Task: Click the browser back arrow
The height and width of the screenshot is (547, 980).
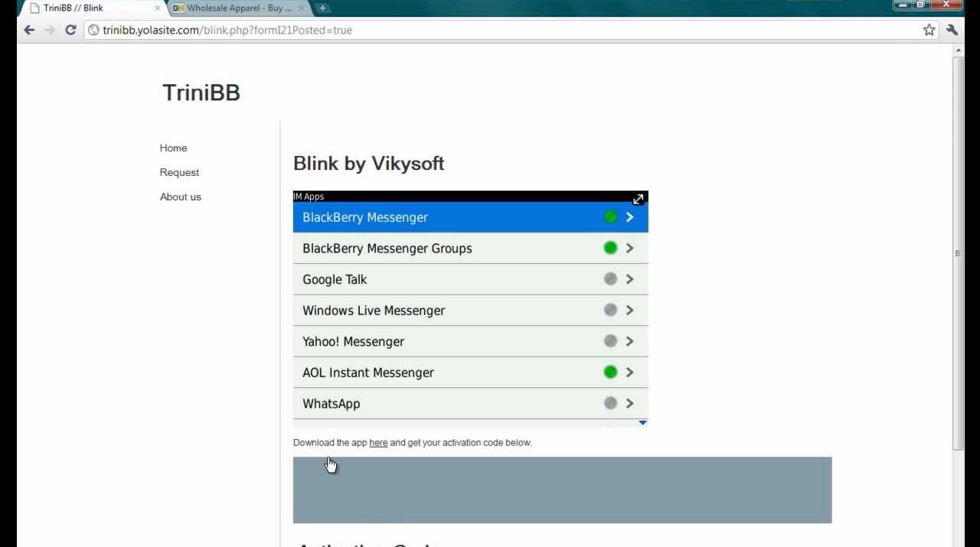Action: pyautogui.click(x=29, y=30)
